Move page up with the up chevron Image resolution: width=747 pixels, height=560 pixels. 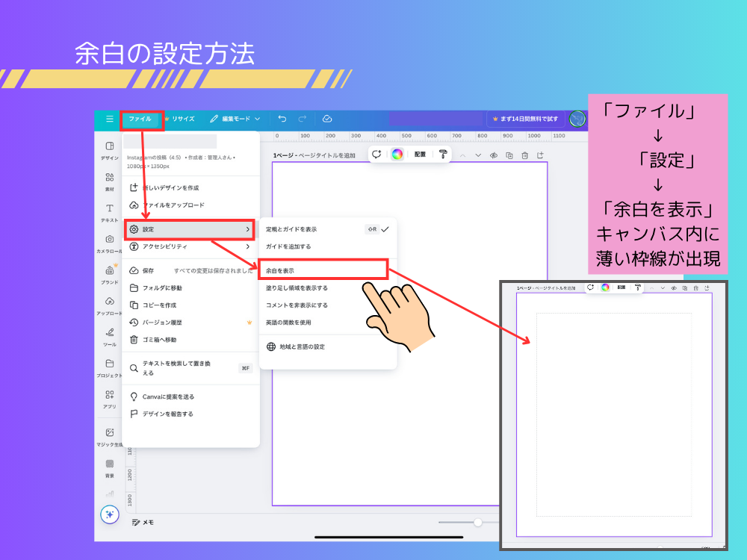(462, 155)
